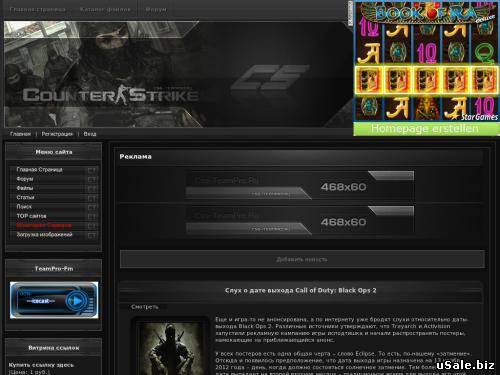Click the CT icon beside Форум menu item

pyautogui.click(x=92, y=180)
